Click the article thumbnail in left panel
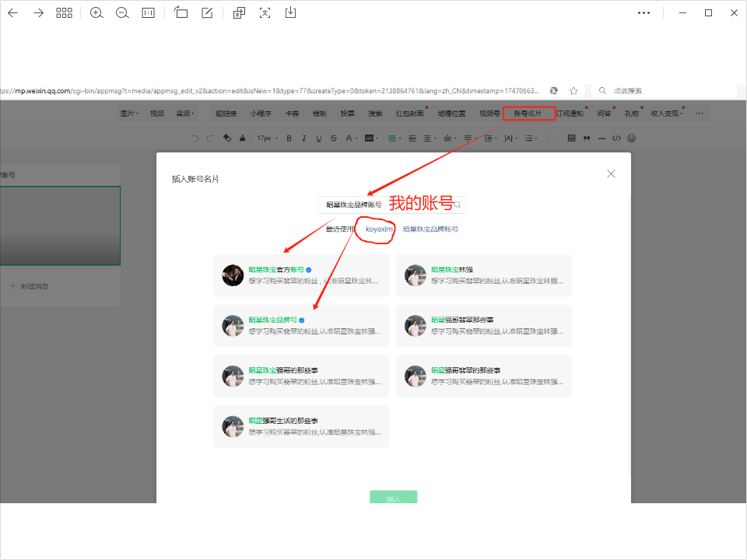747x560 pixels. [60, 226]
